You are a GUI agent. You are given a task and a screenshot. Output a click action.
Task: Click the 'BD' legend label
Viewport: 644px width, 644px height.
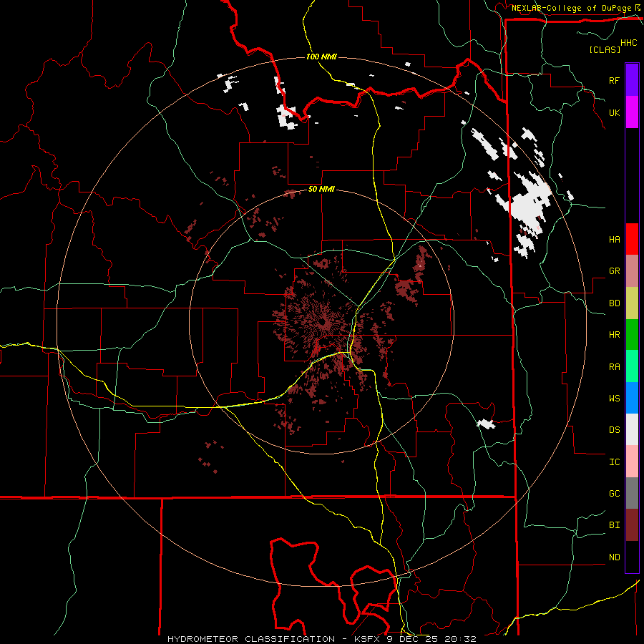click(614, 303)
